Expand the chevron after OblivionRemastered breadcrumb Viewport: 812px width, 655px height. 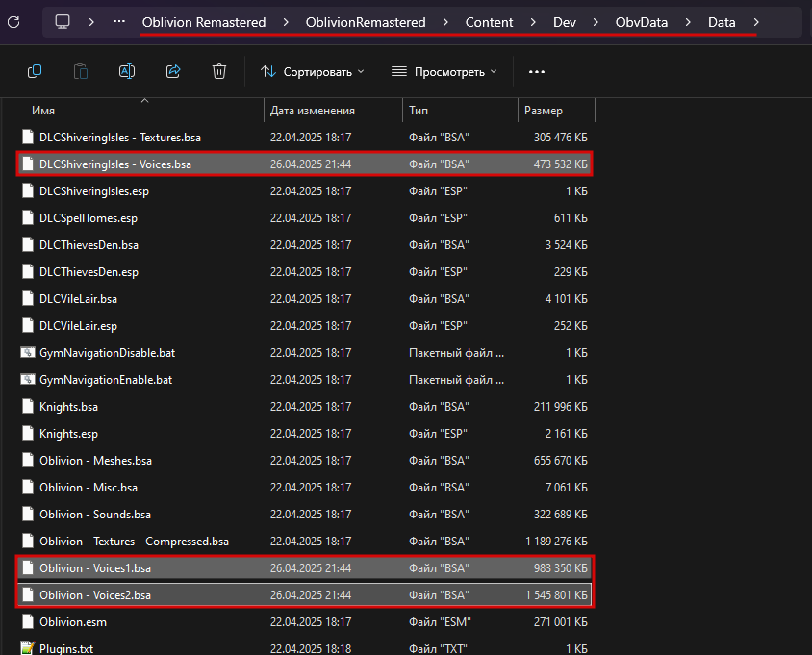coord(445,22)
